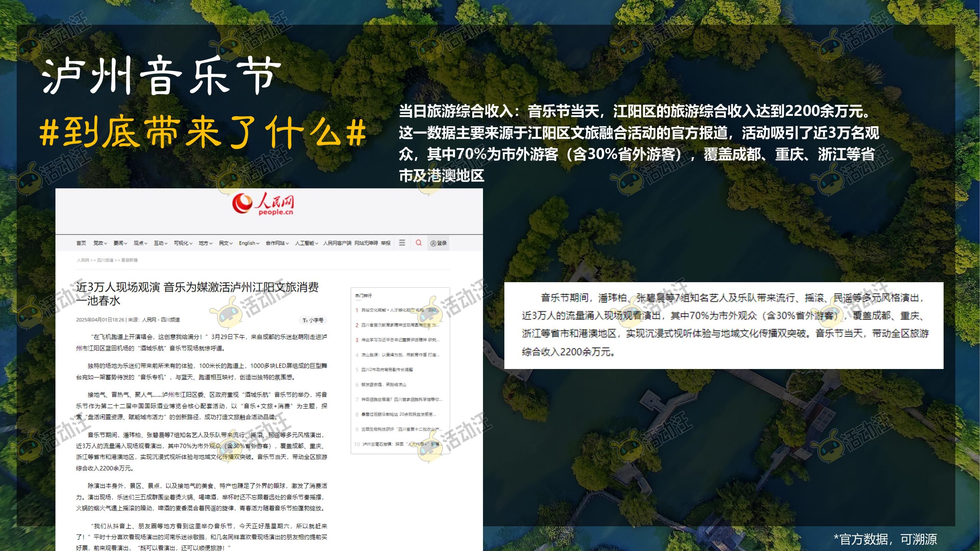Expand the 要闻 dropdown menu

click(x=120, y=243)
